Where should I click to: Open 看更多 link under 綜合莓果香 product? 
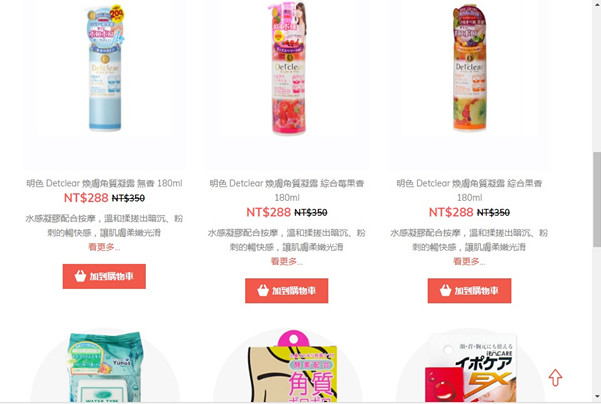tap(287, 261)
